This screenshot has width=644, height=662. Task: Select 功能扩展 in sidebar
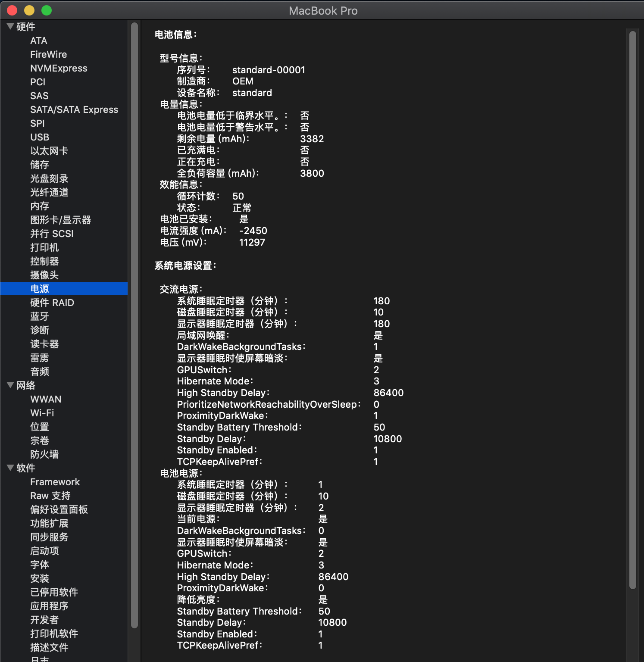pos(49,523)
